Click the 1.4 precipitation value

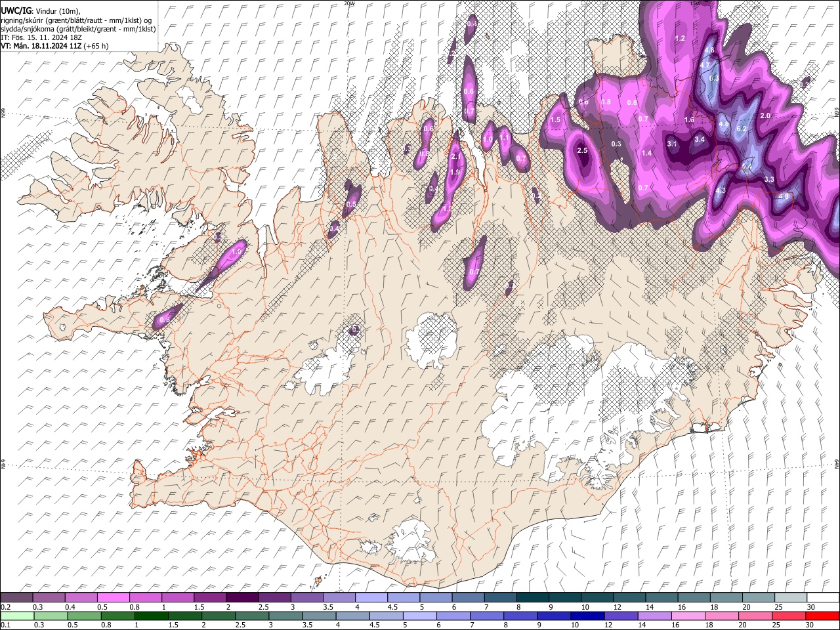click(x=647, y=153)
